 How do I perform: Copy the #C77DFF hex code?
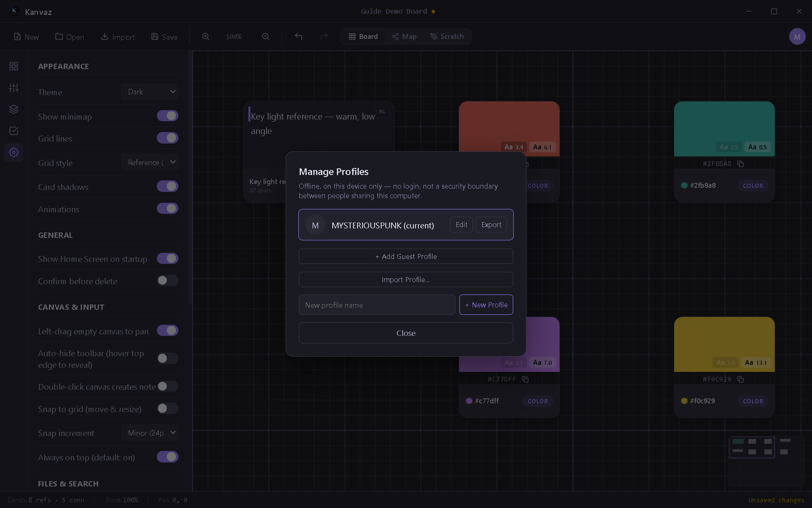tap(525, 379)
